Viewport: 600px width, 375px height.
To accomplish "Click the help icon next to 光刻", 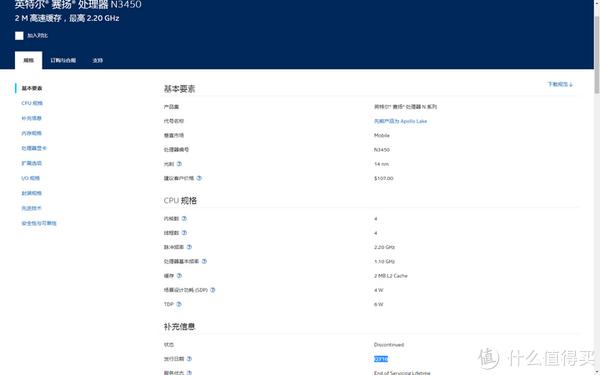I will (179, 164).
